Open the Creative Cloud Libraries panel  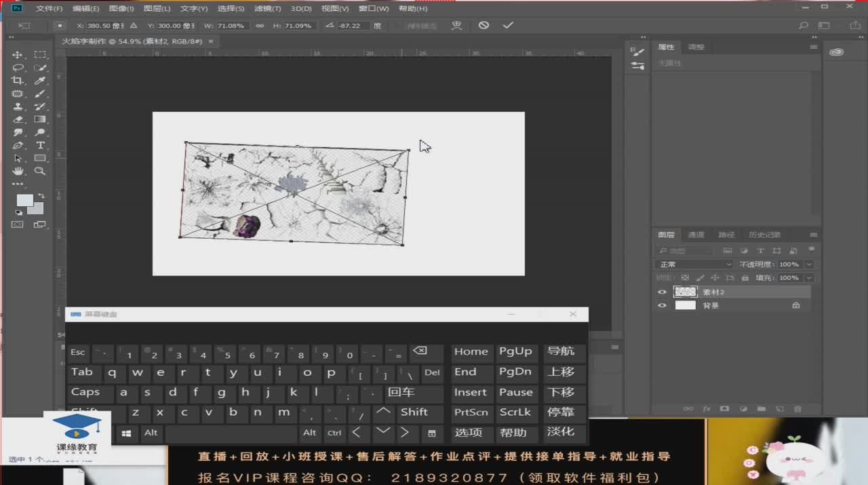[836, 52]
